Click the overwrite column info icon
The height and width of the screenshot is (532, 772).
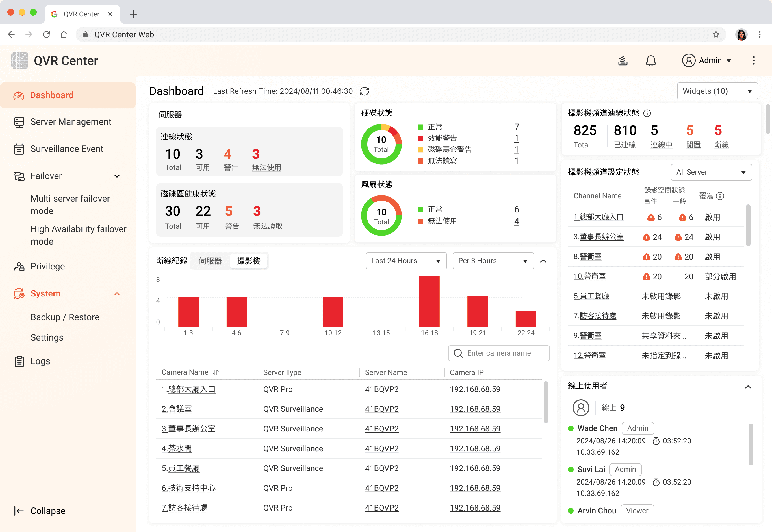point(720,196)
